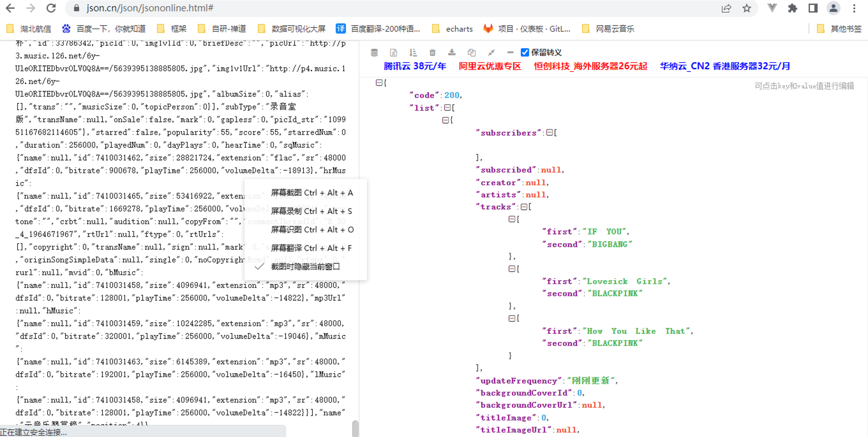Open the user profile avatar
The height and width of the screenshot is (437, 868).
click(x=834, y=8)
